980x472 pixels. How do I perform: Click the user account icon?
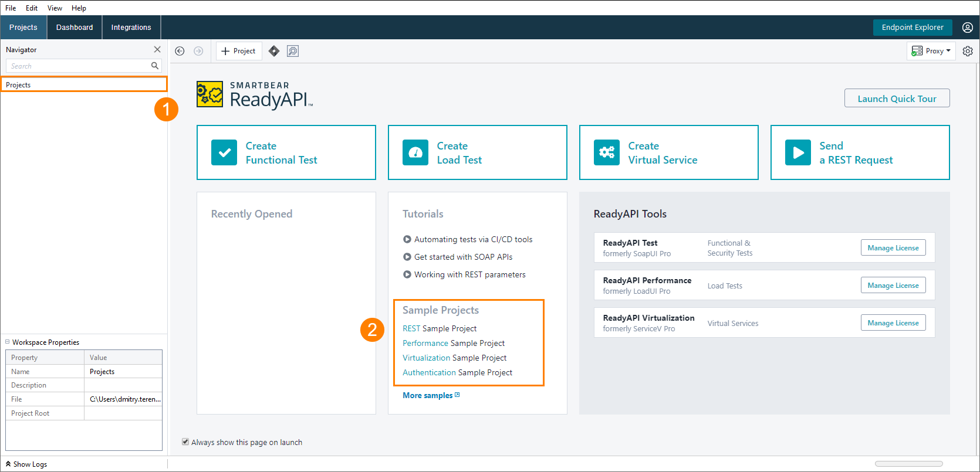[x=968, y=28]
